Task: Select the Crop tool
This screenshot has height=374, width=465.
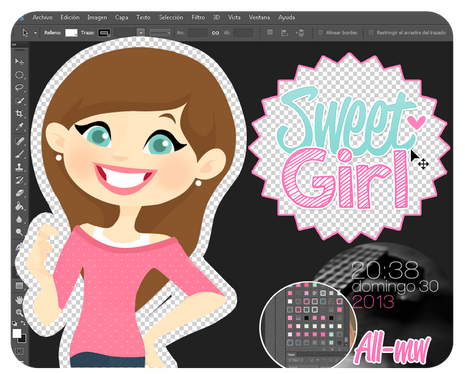Action: tap(19, 114)
